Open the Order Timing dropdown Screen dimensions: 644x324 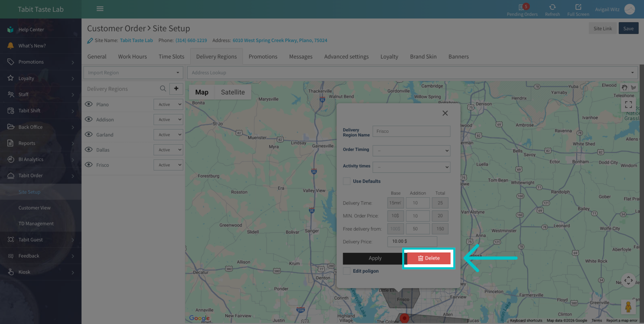click(x=411, y=150)
